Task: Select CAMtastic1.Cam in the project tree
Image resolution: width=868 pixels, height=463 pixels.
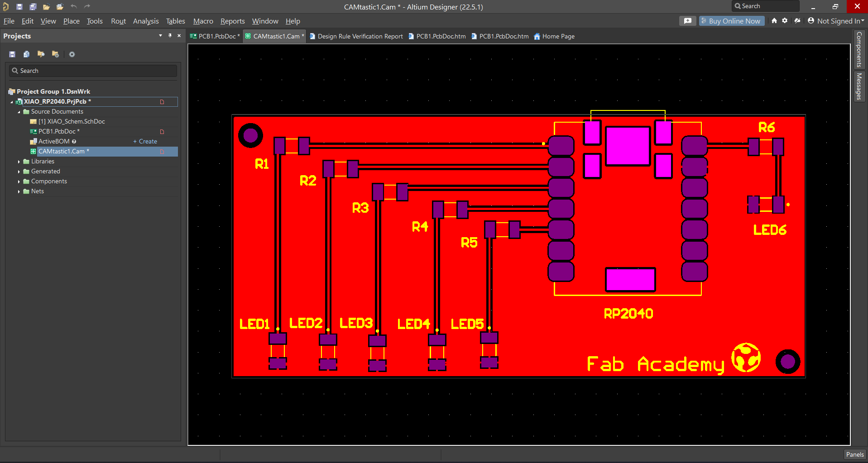Action: pos(63,151)
